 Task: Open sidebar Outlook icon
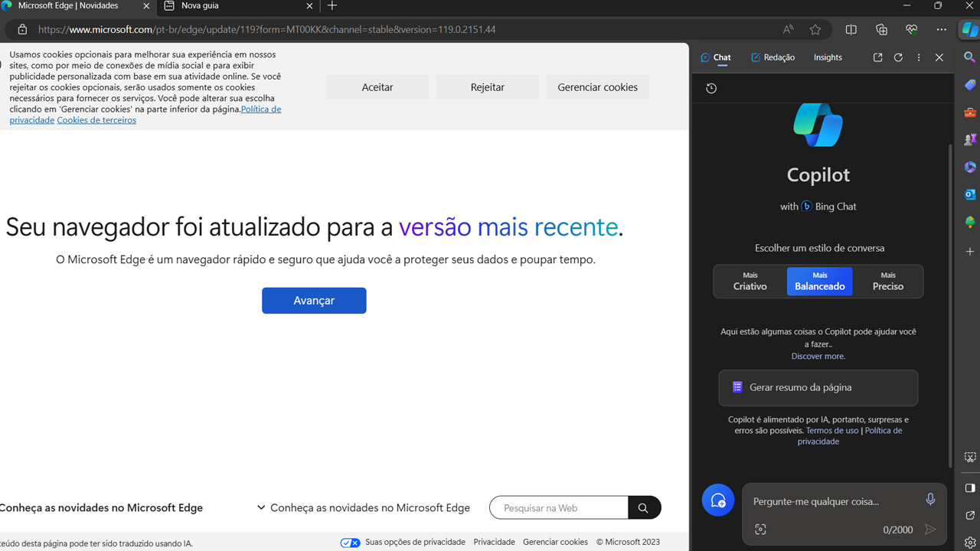pyautogui.click(x=970, y=194)
